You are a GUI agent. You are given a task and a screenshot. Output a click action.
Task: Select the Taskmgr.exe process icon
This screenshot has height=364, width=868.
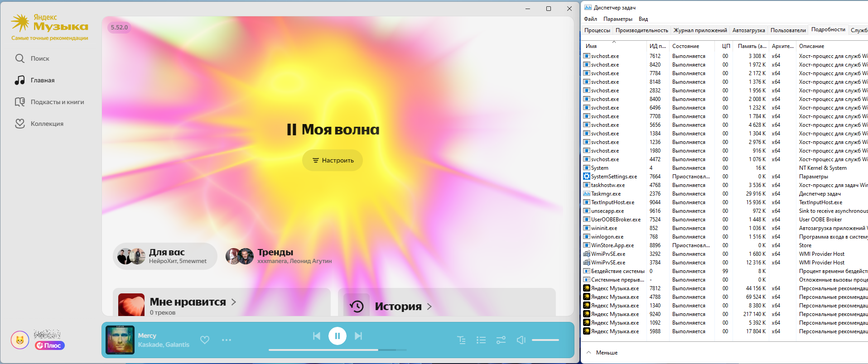[587, 194]
